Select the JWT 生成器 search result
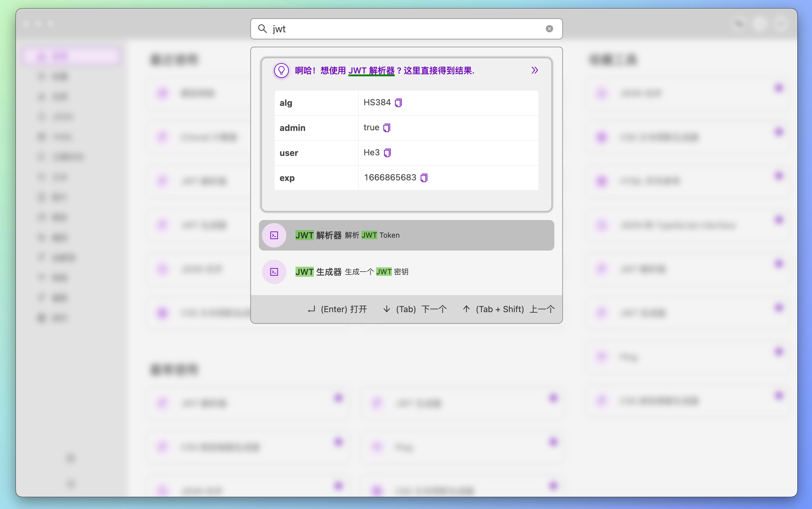 coord(406,272)
